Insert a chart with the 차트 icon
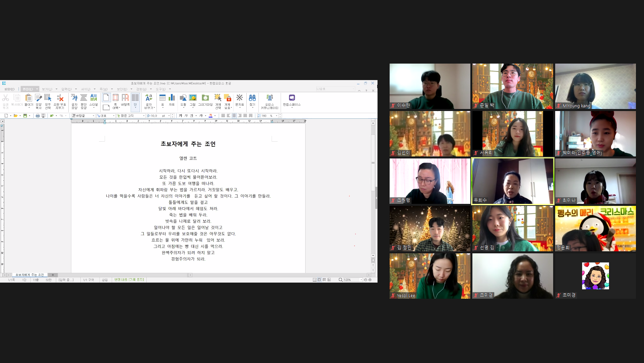This screenshot has height=363, width=644. pyautogui.click(x=172, y=100)
